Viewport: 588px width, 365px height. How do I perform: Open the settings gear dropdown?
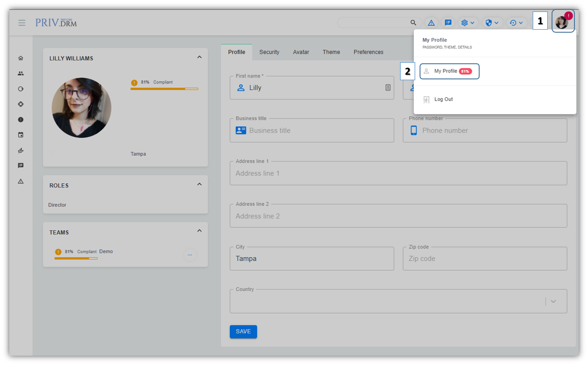click(467, 23)
